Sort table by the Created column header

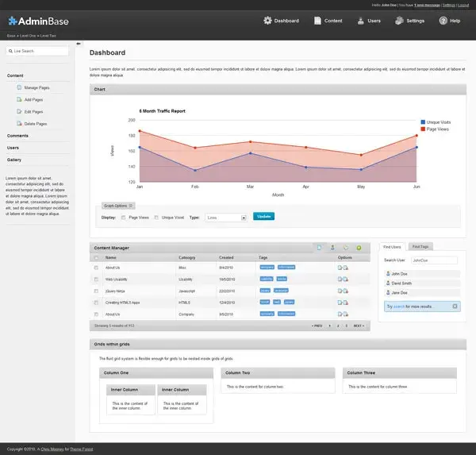coord(226,257)
